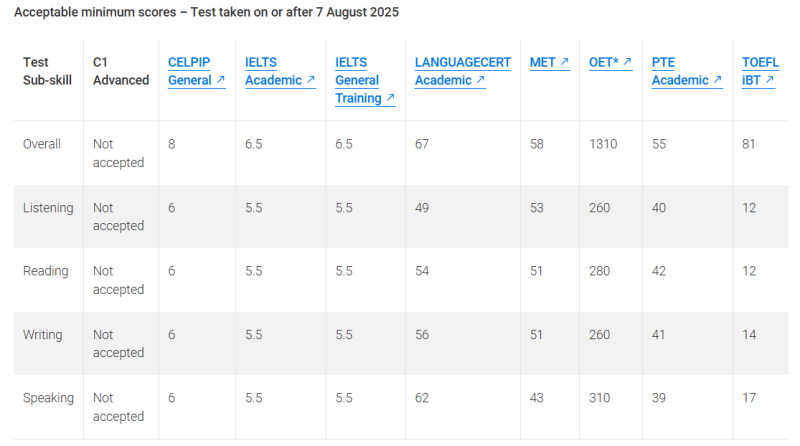The height and width of the screenshot is (446, 800).
Task: Open the IELTS General Training link
Action: pos(365,80)
